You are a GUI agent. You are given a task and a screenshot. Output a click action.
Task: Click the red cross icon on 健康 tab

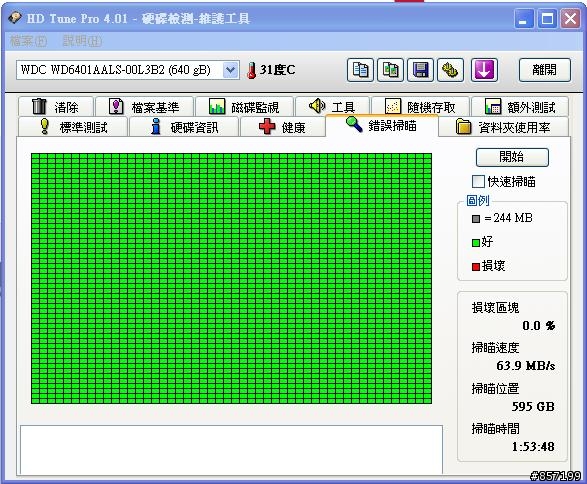coord(267,127)
